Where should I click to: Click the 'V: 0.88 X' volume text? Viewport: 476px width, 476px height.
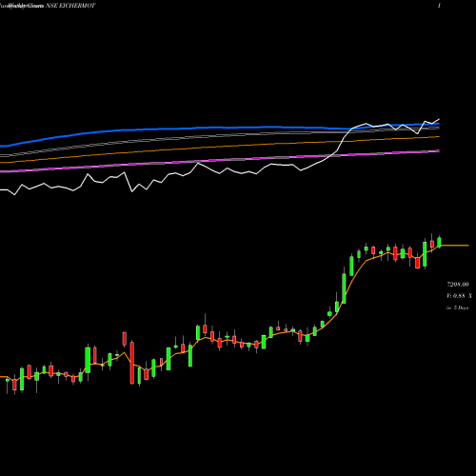459,296
